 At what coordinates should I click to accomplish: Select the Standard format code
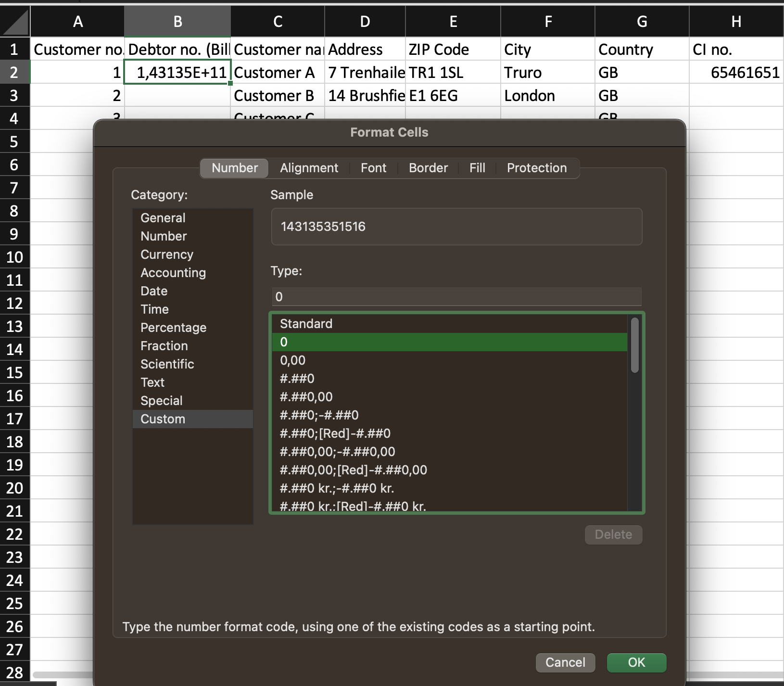click(306, 324)
